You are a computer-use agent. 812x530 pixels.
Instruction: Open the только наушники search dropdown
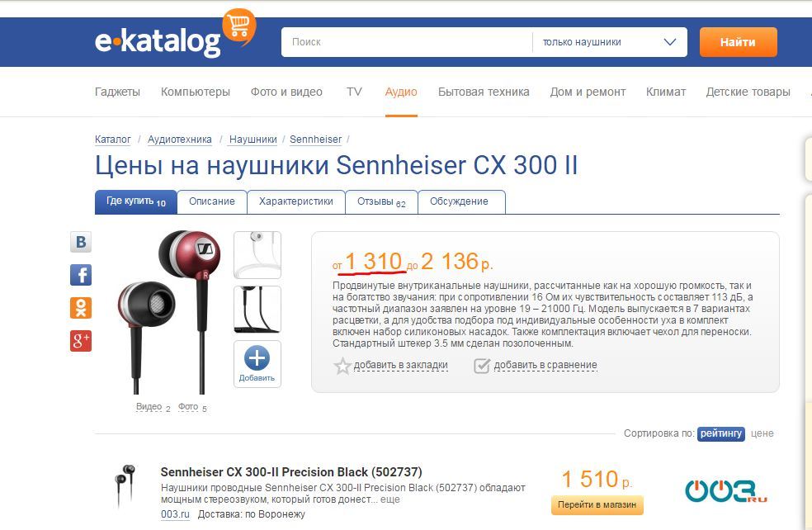(610, 42)
